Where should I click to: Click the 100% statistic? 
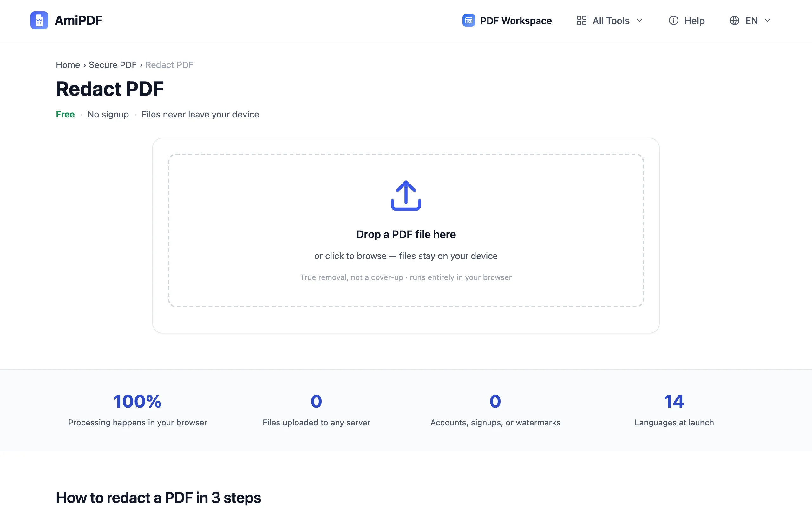coord(137,402)
